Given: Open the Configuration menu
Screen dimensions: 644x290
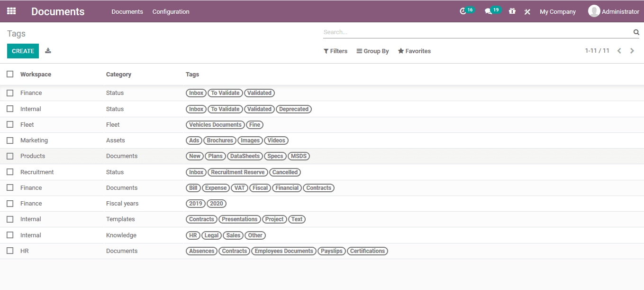Looking at the screenshot, I should tap(171, 12).
